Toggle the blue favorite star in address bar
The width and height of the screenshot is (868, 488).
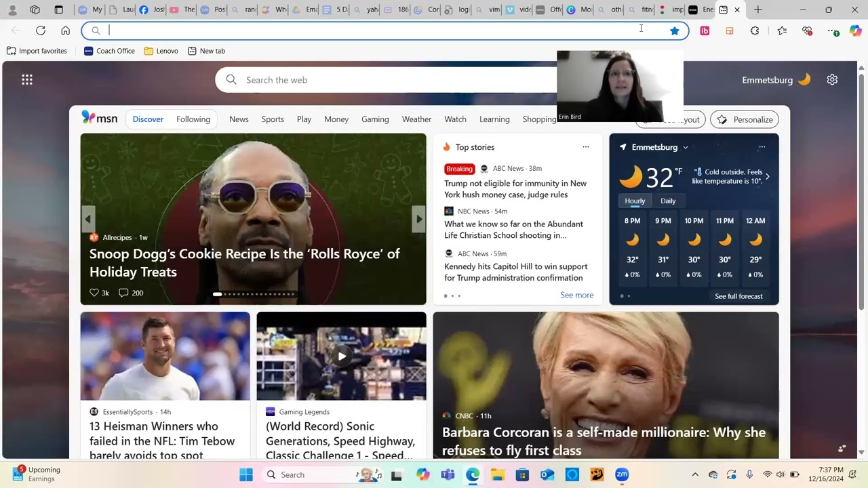pyautogui.click(x=675, y=30)
